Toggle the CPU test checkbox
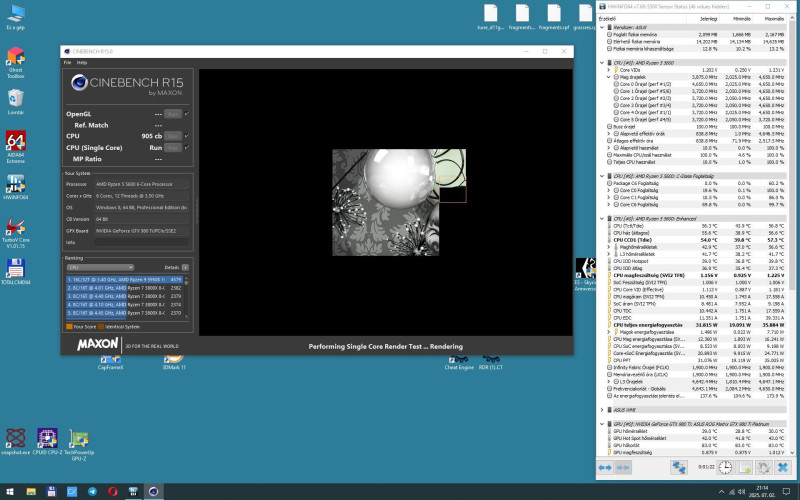800x500 pixels. pyautogui.click(x=187, y=136)
